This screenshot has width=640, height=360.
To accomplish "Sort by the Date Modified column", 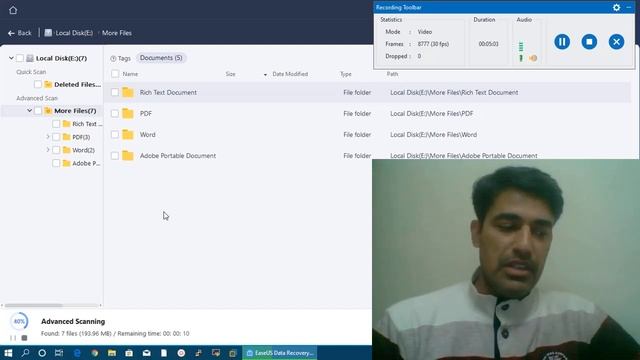I will coord(290,74).
